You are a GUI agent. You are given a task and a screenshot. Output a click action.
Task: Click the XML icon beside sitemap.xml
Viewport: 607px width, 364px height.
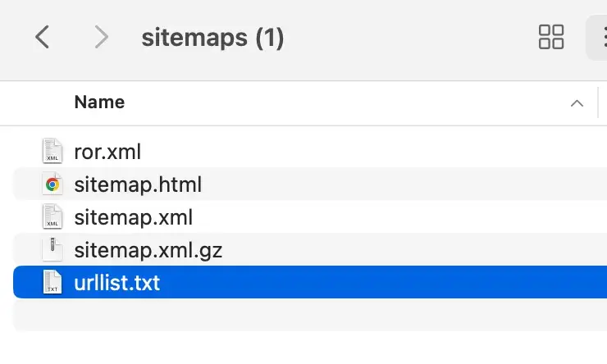[52, 217]
